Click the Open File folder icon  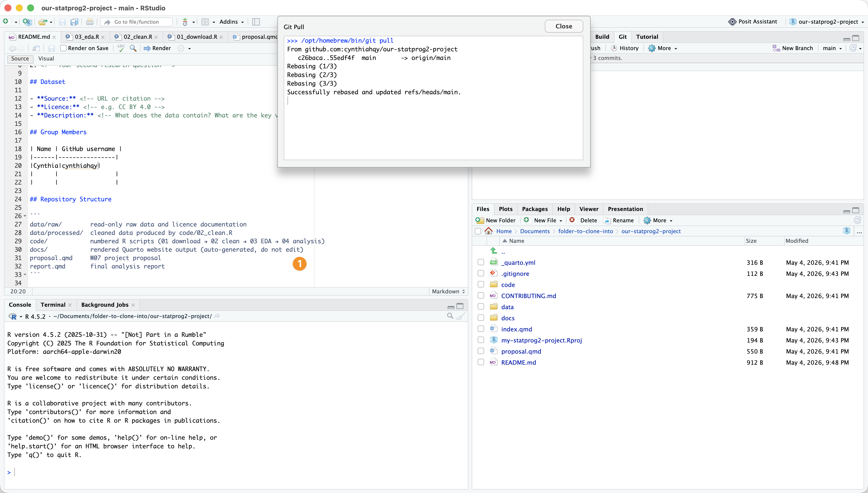pyautogui.click(x=42, y=22)
